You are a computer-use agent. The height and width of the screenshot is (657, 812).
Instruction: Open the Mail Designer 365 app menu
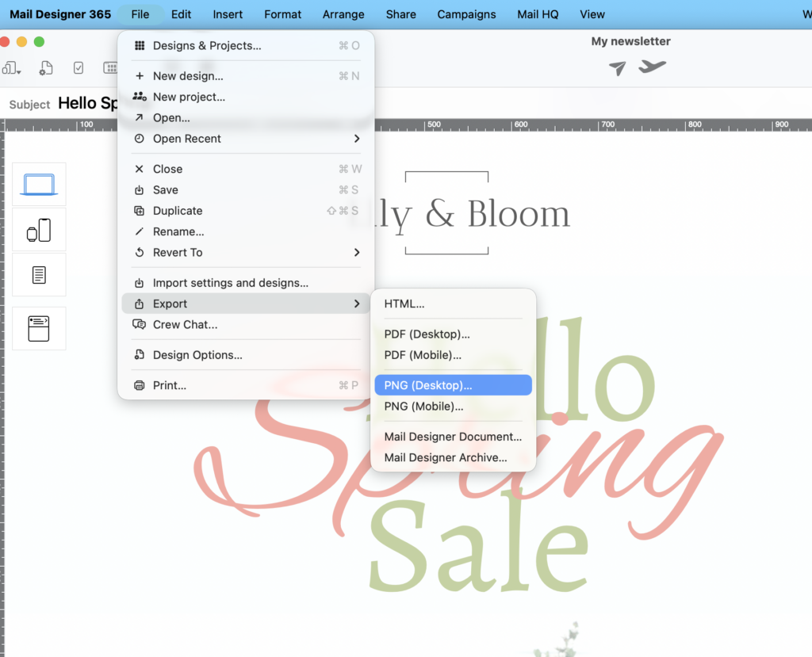pyautogui.click(x=60, y=14)
